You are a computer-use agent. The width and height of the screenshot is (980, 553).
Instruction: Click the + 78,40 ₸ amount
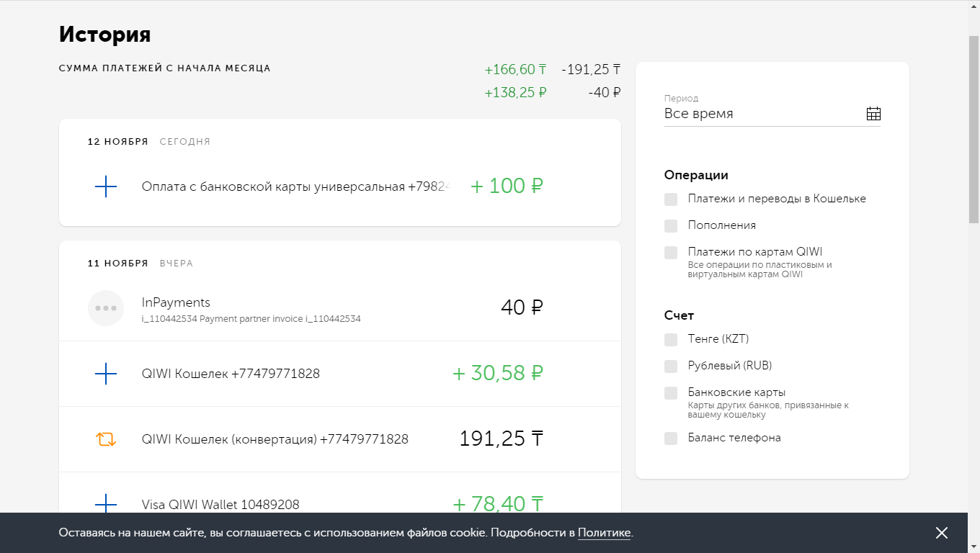[x=498, y=503]
